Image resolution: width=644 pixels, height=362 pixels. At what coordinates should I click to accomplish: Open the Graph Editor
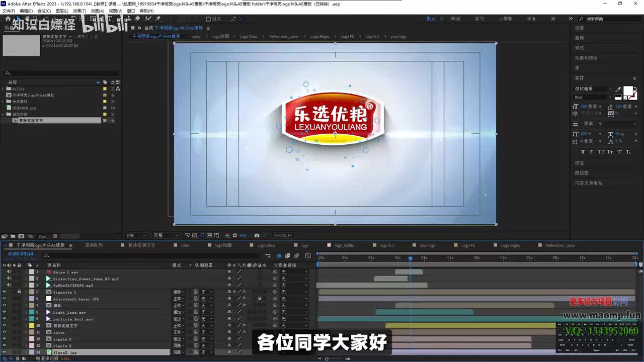[308, 256]
